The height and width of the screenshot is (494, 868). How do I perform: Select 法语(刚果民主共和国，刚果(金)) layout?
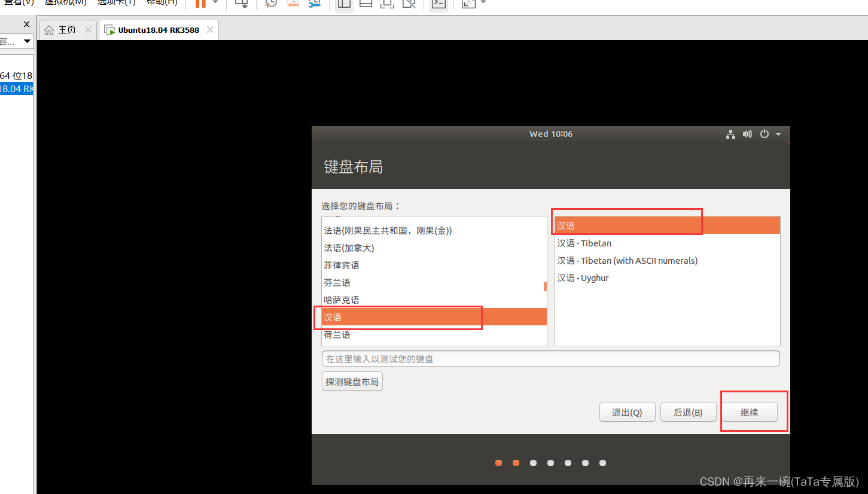[434, 230]
